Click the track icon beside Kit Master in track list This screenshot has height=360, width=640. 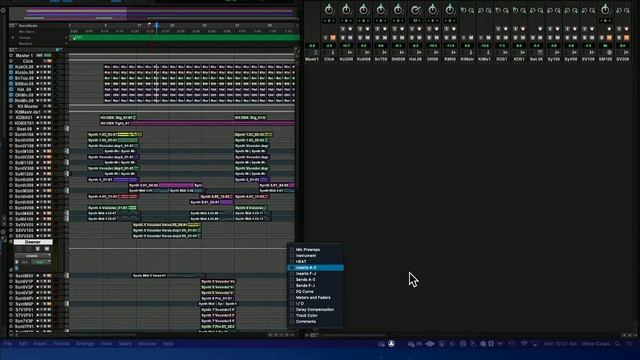pyautogui.click(x=11, y=106)
